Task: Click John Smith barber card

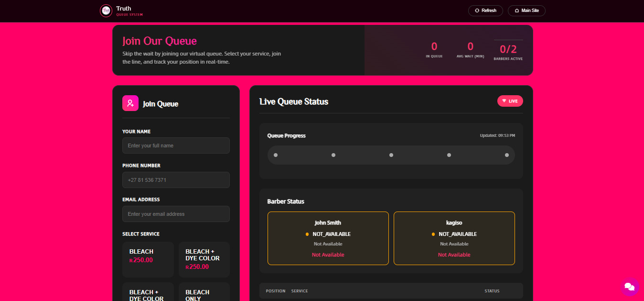Action: point(328,238)
